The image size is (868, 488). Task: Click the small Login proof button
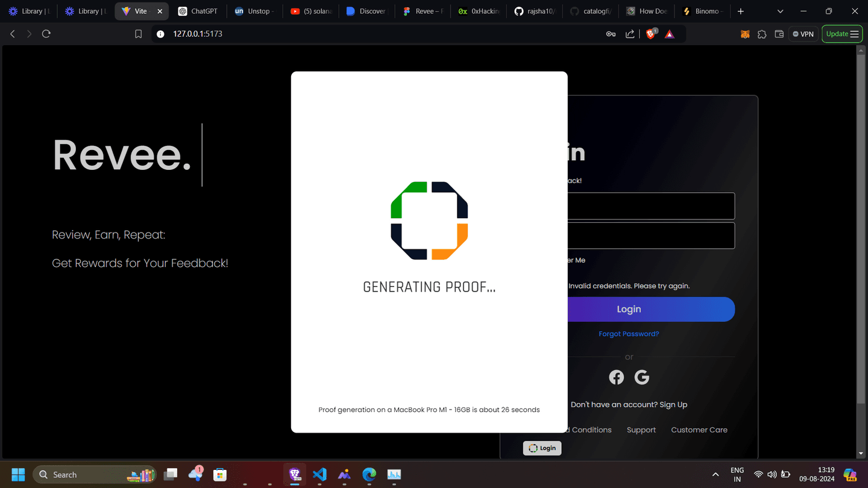[x=542, y=448]
